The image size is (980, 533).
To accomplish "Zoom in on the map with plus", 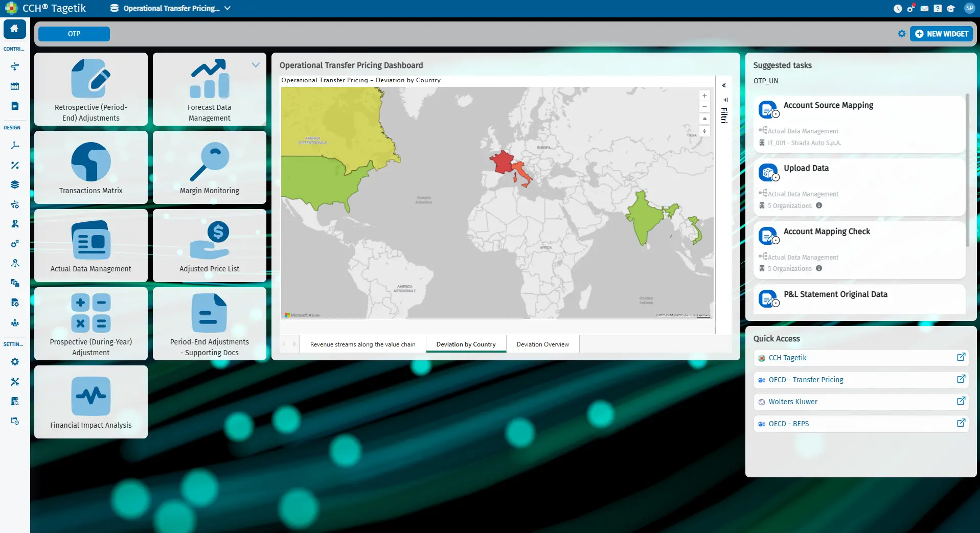I will [704, 96].
